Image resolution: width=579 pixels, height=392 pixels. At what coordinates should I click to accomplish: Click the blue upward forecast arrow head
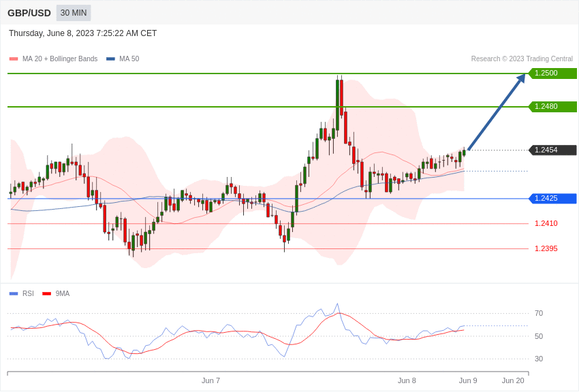tap(521, 78)
